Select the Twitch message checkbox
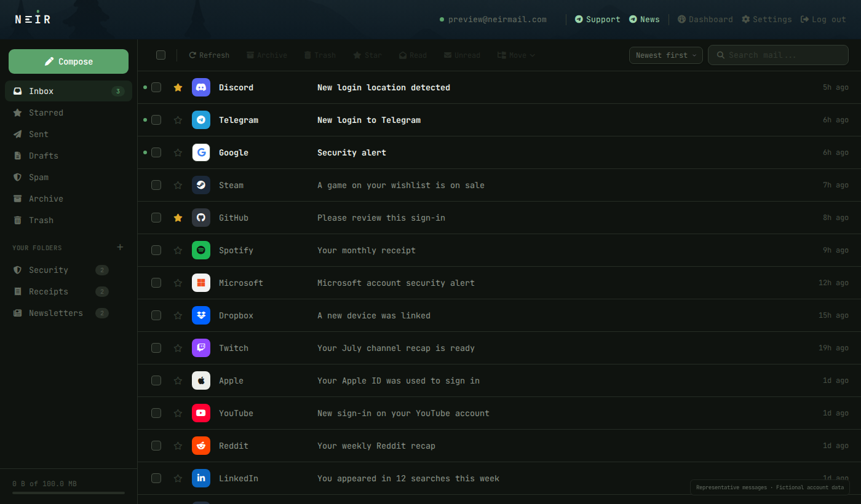Screen dimensions: 861x504 tap(156, 348)
